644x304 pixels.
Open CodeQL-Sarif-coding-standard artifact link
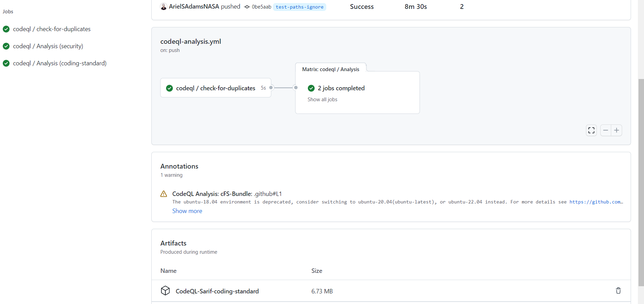point(217,291)
